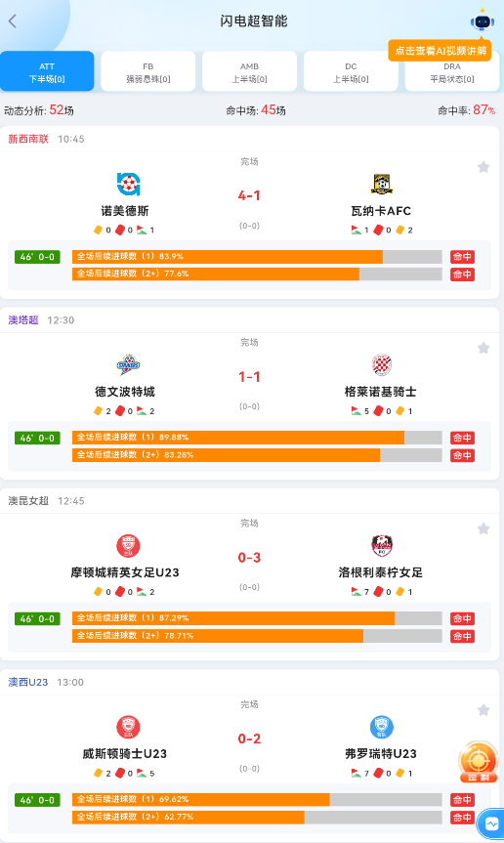The height and width of the screenshot is (843, 504).
Task: Toggle the favorite star for the 德文波特城 match
Action: (483, 348)
